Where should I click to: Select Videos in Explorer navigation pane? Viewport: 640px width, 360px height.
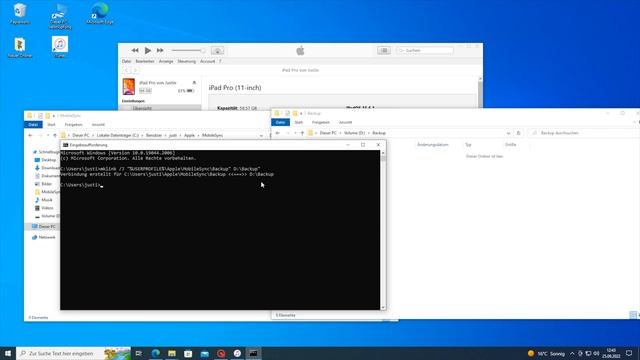click(44, 208)
